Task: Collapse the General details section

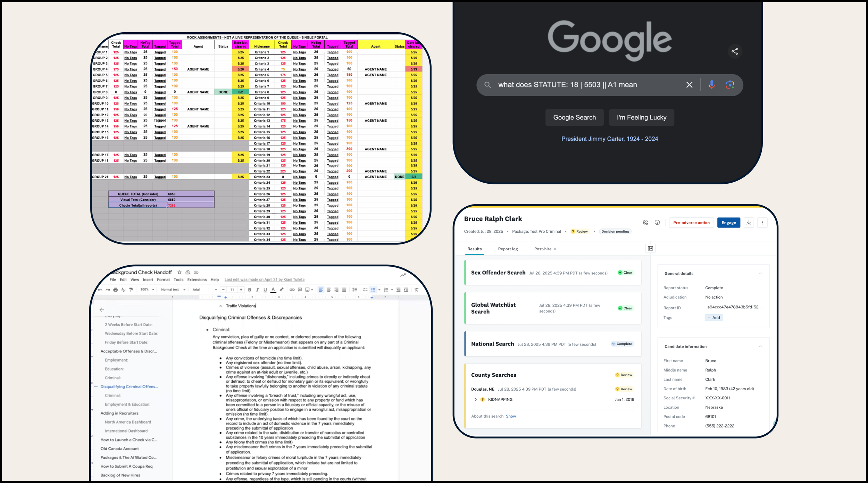Action: 760,274
